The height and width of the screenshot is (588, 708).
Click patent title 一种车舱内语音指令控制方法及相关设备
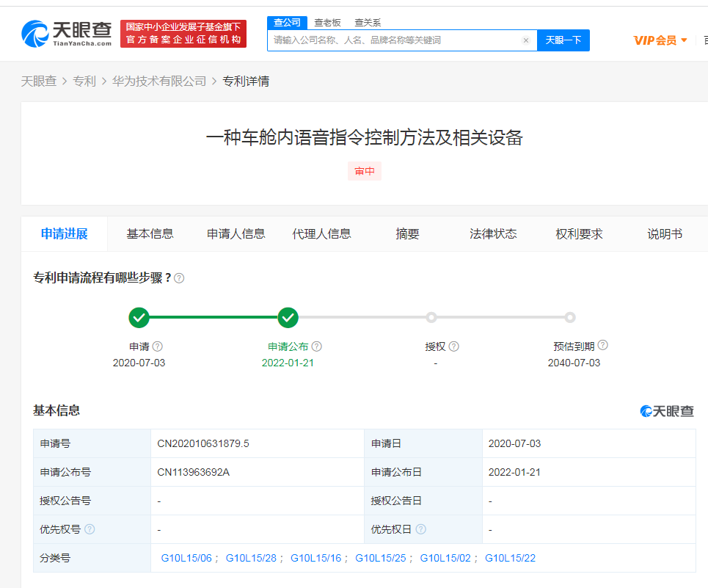pos(365,138)
